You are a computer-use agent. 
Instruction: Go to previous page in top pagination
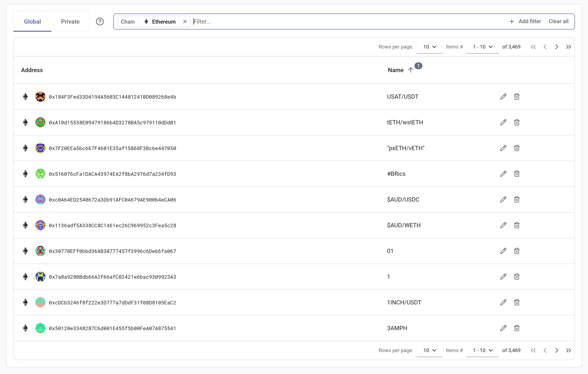coord(545,47)
